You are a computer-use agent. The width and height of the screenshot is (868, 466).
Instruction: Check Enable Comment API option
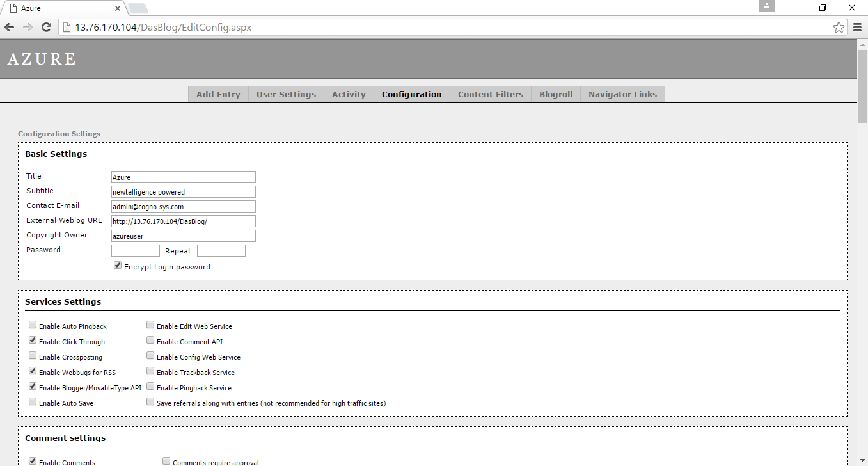tap(150, 341)
